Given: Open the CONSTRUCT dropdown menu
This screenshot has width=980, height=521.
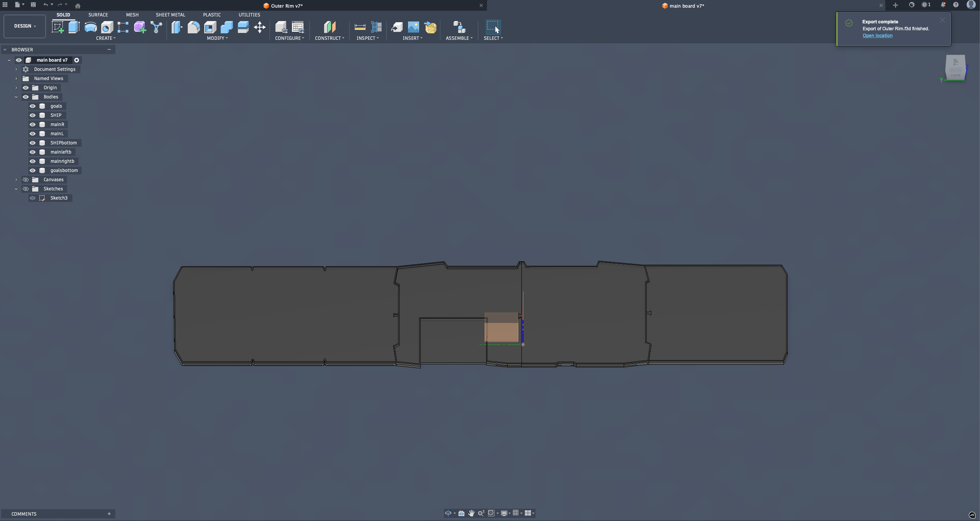Looking at the screenshot, I should point(329,38).
